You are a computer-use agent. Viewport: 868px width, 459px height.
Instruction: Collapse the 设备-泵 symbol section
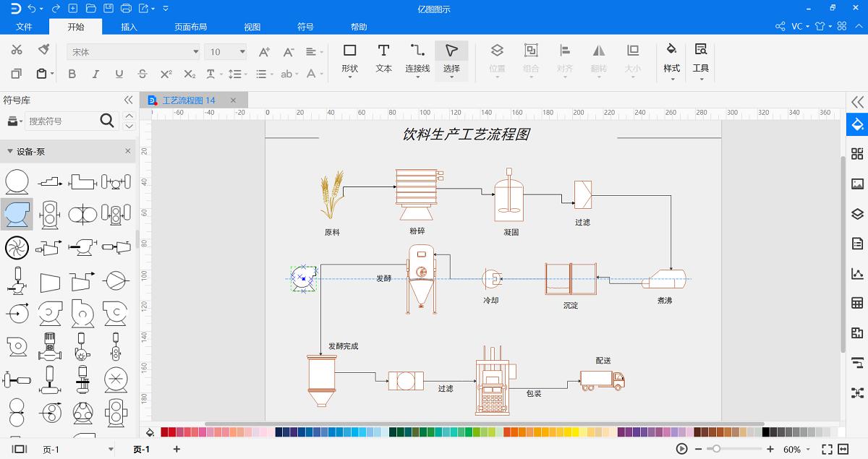pyautogui.click(x=10, y=152)
